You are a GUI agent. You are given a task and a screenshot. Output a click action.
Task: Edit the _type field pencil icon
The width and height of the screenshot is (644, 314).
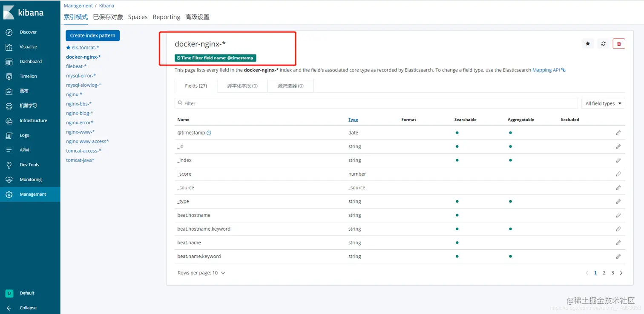(618, 202)
